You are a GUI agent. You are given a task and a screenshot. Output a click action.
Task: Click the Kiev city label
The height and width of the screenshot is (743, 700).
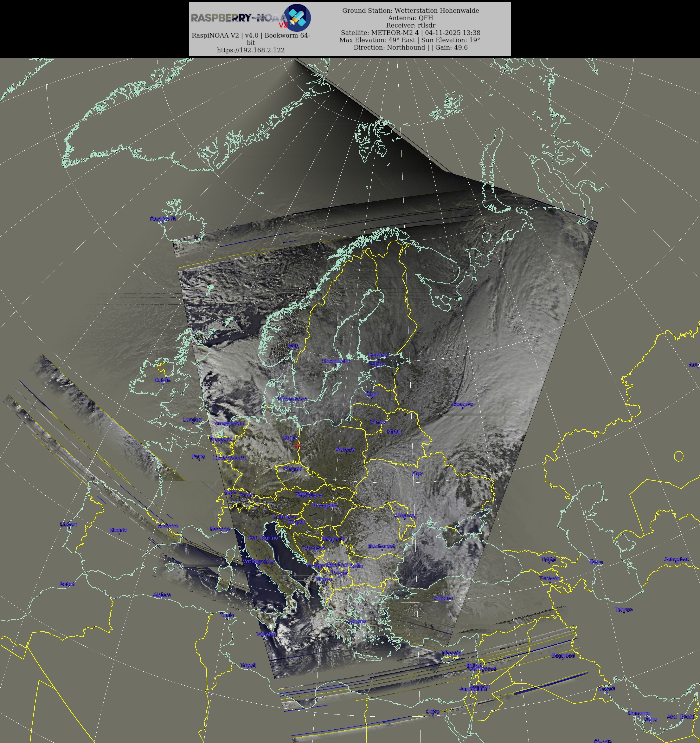tap(417, 473)
